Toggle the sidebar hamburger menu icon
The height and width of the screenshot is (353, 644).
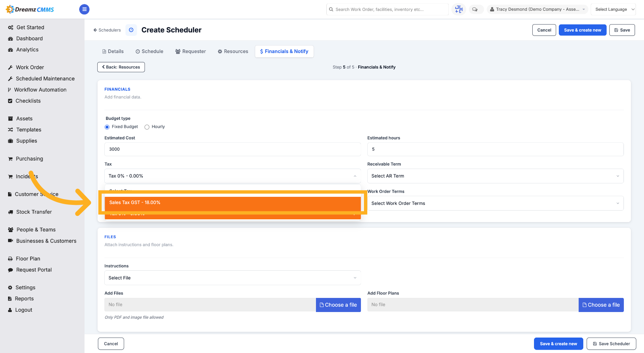(84, 9)
